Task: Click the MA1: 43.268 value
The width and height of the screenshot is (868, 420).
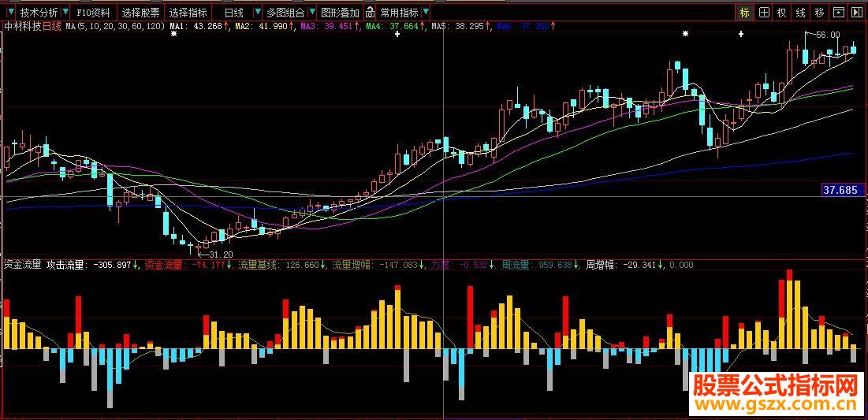Action: tap(196, 25)
